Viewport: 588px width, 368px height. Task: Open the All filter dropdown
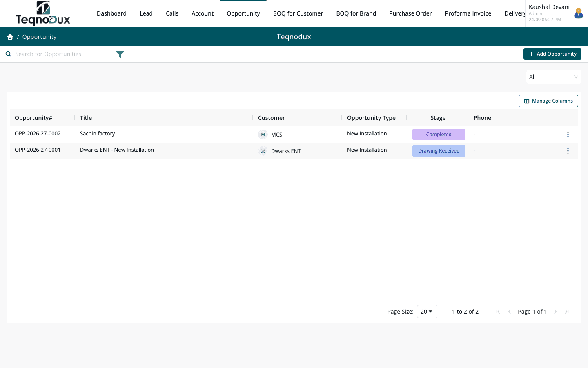554,77
